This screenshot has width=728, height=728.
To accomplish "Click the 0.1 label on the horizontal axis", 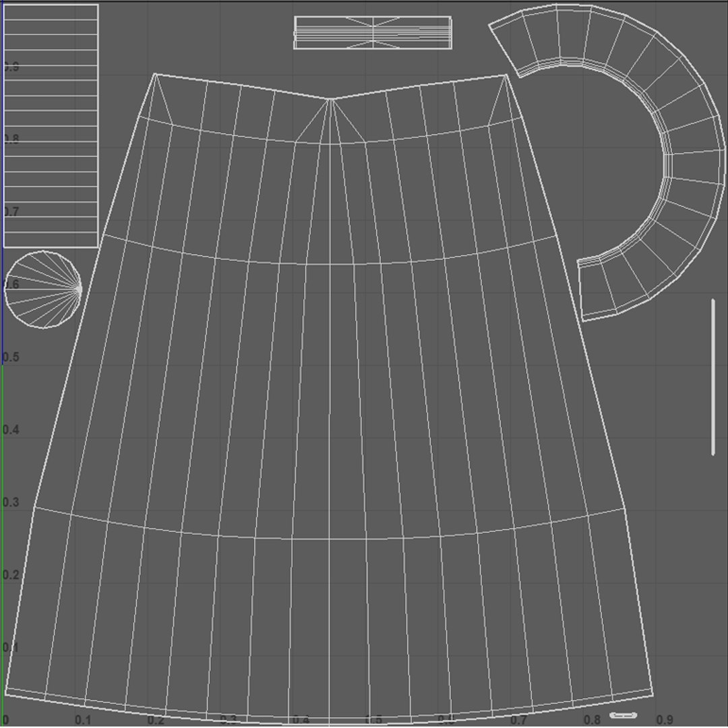I will (83, 720).
